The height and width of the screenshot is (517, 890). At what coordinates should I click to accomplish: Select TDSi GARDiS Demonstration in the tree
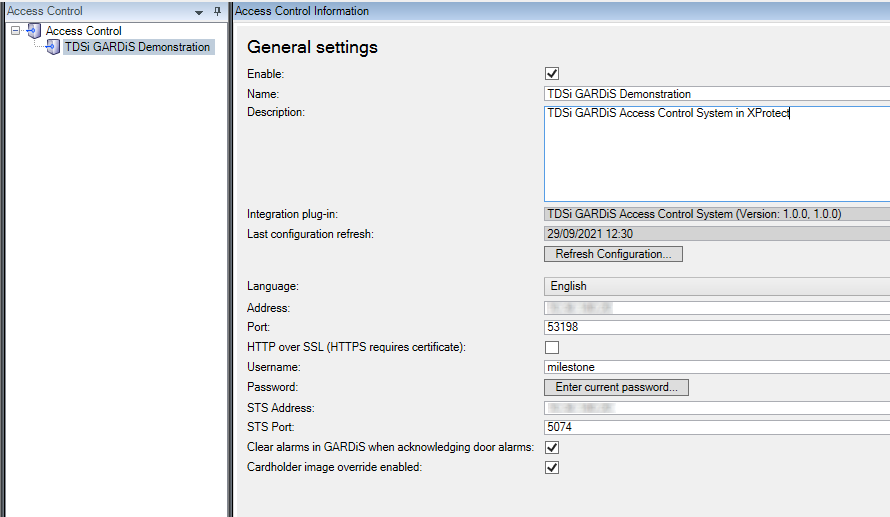tap(137, 47)
